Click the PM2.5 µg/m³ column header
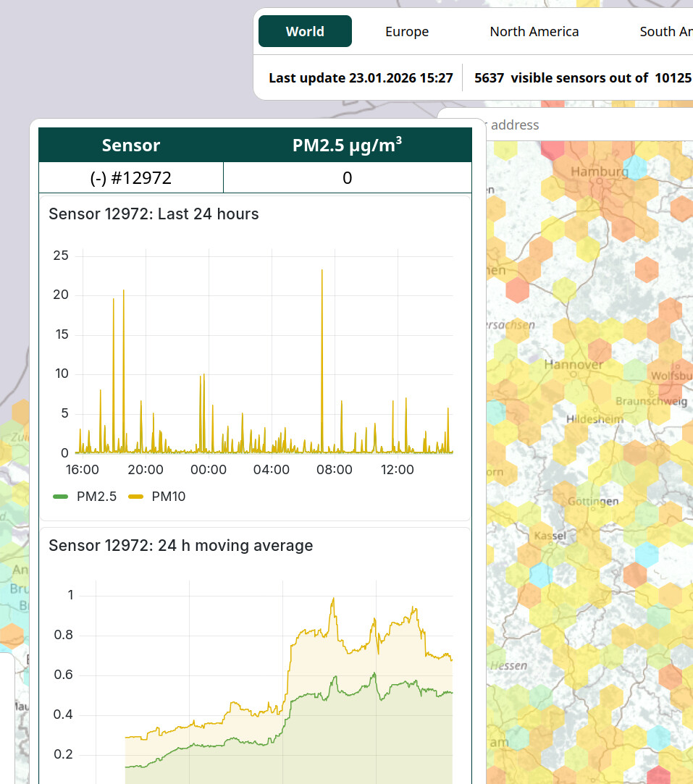The image size is (693, 784). click(x=347, y=146)
